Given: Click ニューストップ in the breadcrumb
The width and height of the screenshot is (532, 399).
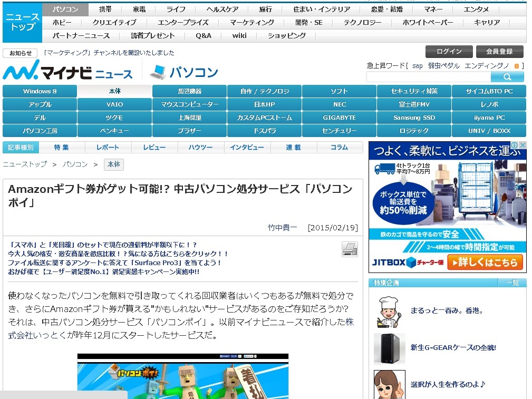Looking at the screenshot, I should 25,164.
